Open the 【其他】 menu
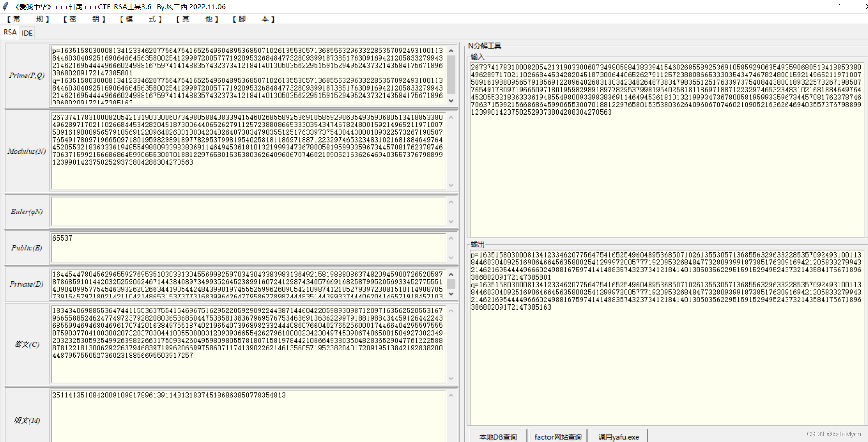Screen dimensions: 868x442 [196, 19]
